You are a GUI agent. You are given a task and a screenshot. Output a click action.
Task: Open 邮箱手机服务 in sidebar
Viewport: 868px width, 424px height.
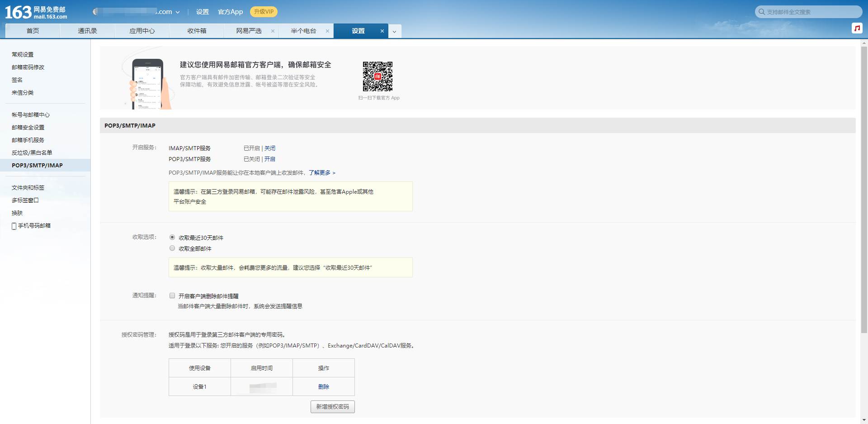tap(28, 140)
